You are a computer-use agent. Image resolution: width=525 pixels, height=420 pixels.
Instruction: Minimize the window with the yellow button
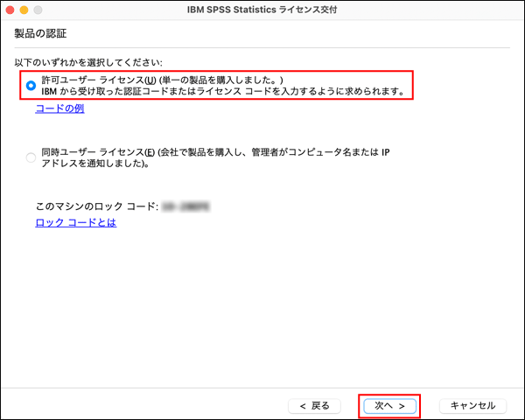24,10
